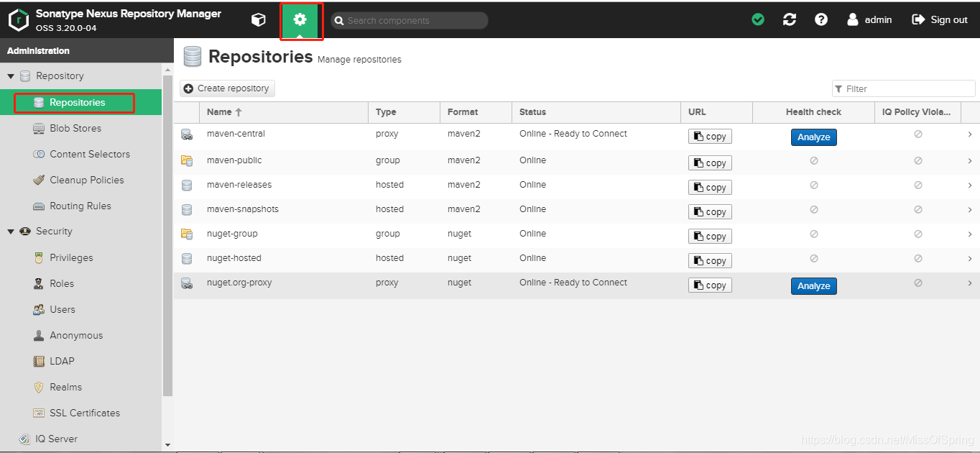Open SSL Certificates in sidebar
The width and height of the screenshot is (980, 453).
[80, 413]
